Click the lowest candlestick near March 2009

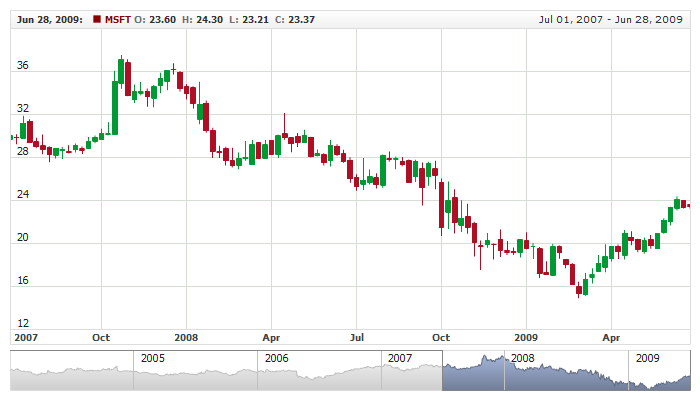579,290
